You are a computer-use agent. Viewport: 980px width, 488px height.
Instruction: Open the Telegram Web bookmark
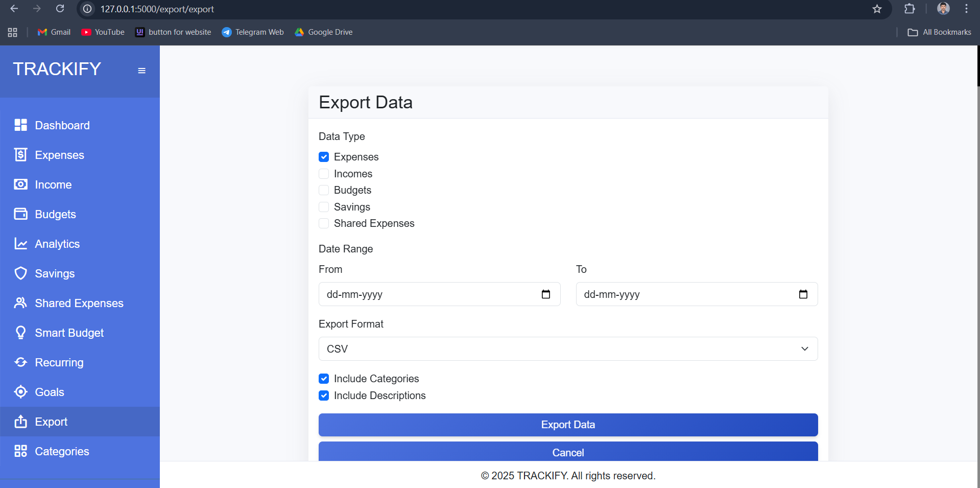[253, 32]
